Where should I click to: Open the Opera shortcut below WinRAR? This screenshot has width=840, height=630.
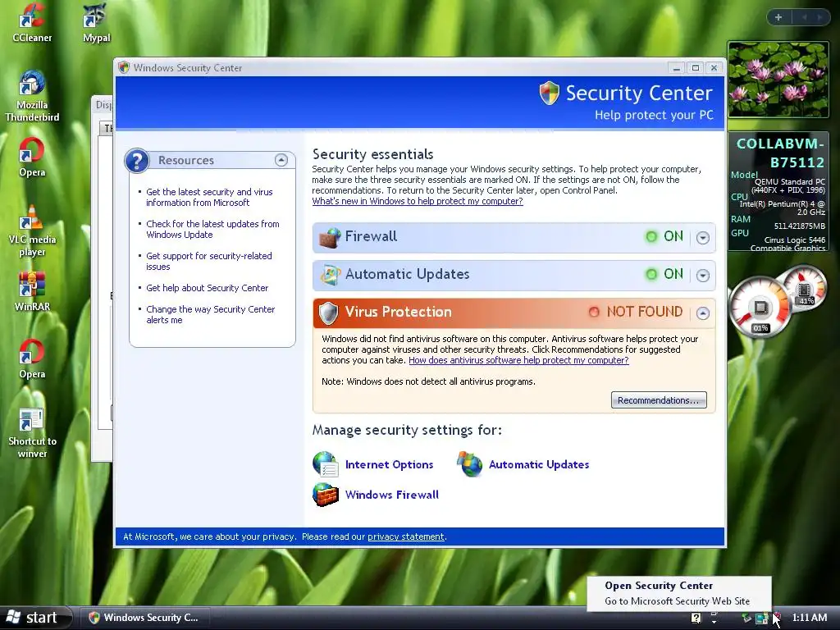point(32,359)
